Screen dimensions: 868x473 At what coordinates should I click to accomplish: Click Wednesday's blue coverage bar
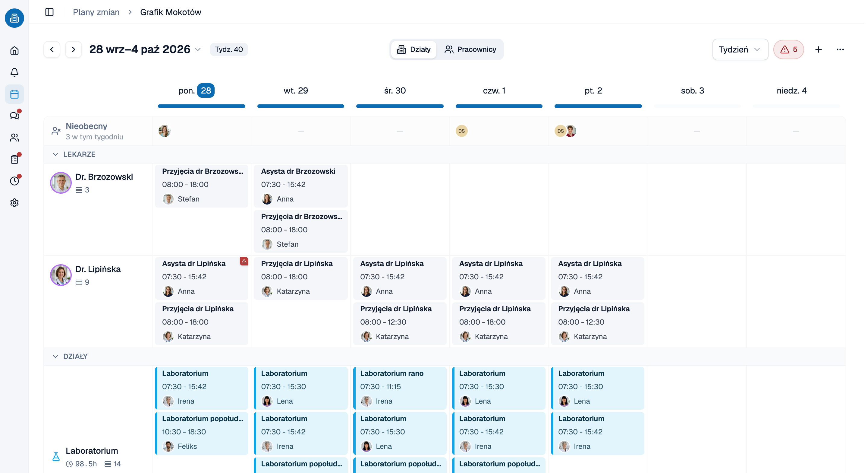tap(400, 106)
